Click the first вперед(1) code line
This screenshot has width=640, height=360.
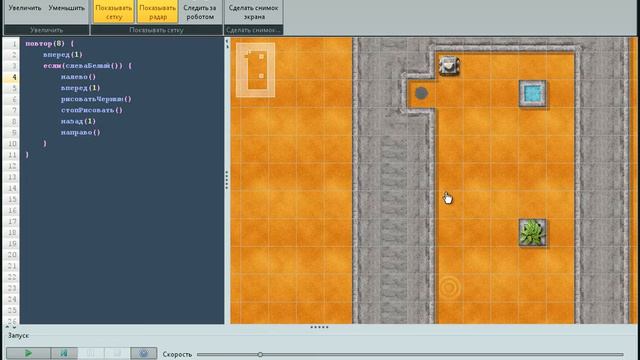pos(63,54)
